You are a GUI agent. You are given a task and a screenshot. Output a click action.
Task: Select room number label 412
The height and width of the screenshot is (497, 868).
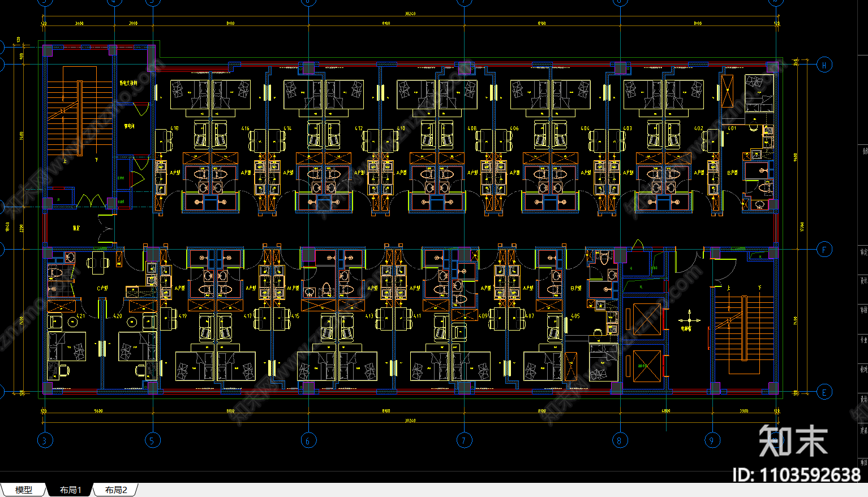tap(359, 128)
